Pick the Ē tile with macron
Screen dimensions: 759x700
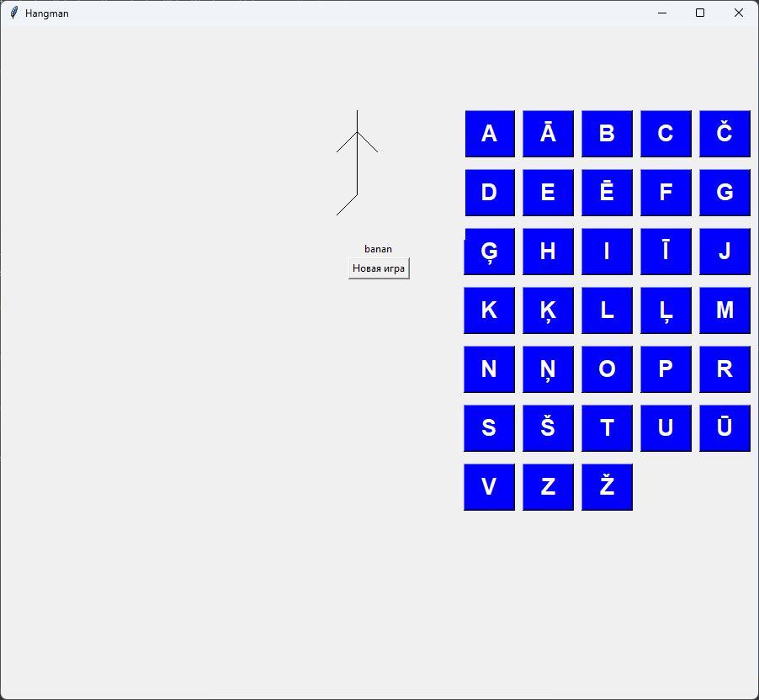click(607, 193)
